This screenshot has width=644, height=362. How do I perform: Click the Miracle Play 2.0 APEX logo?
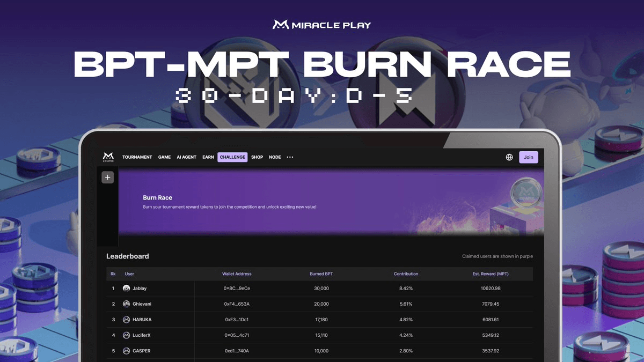point(108,157)
